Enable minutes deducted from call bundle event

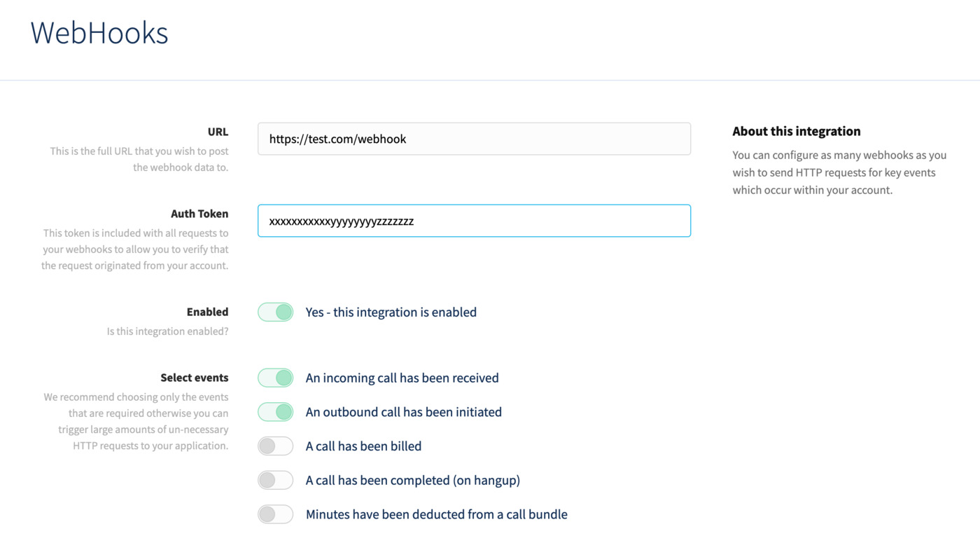(x=276, y=514)
